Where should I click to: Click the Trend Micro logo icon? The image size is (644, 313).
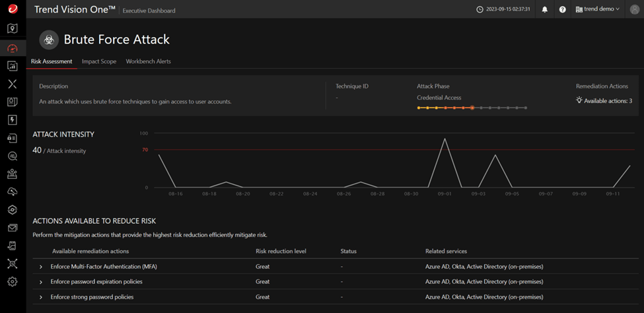(13, 9)
